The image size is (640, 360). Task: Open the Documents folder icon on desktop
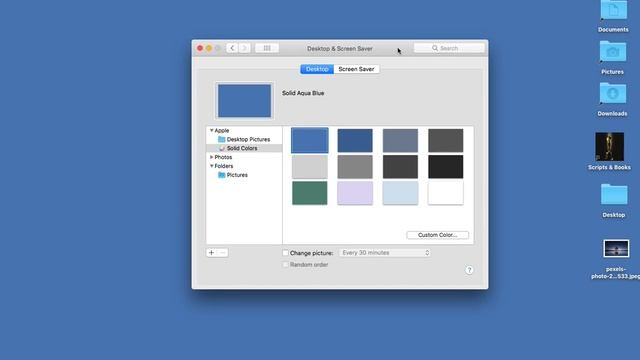pos(613,11)
